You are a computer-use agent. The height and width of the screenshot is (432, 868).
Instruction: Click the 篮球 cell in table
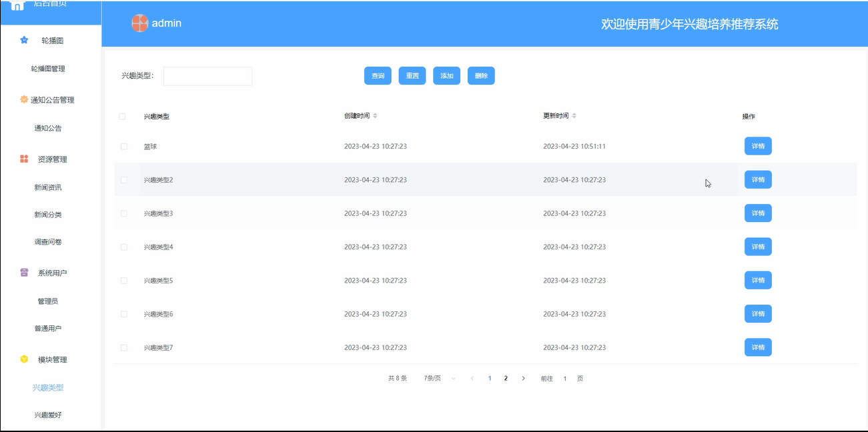[x=150, y=146]
